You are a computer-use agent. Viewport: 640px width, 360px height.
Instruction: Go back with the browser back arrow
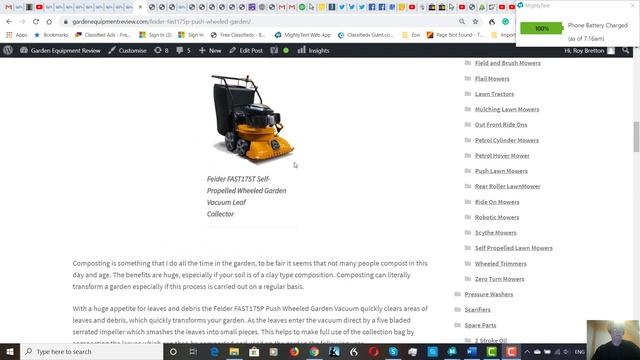9,22
